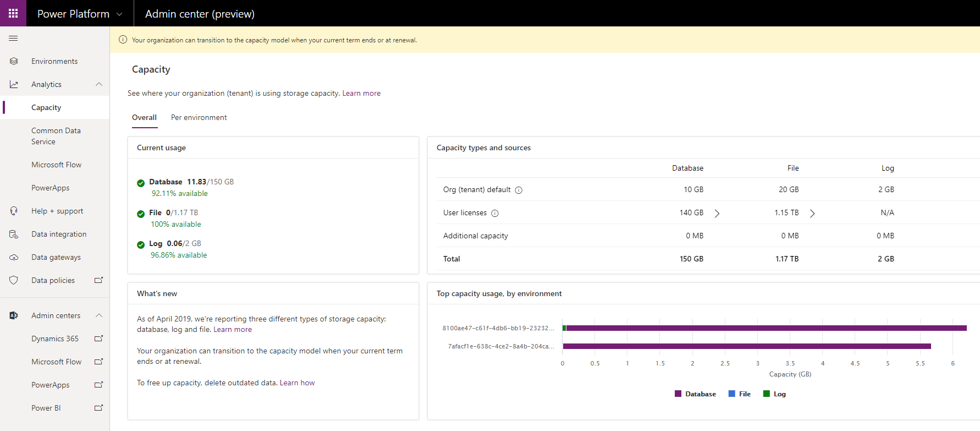This screenshot has height=431, width=980.
Task: Toggle Log series in chart legend
Action: coord(774,394)
